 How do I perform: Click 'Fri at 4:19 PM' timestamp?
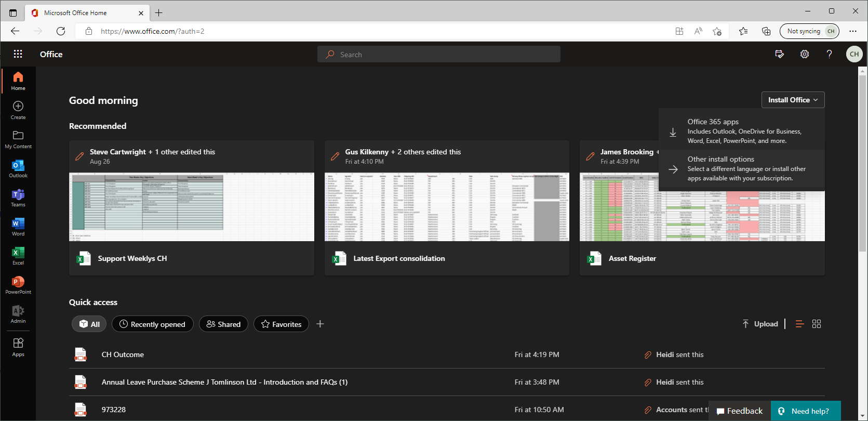click(537, 354)
